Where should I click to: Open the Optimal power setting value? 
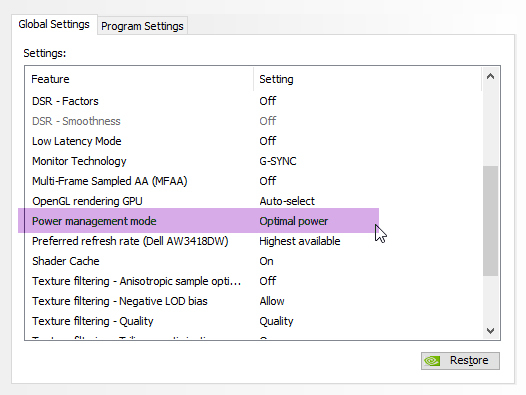tap(294, 221)
